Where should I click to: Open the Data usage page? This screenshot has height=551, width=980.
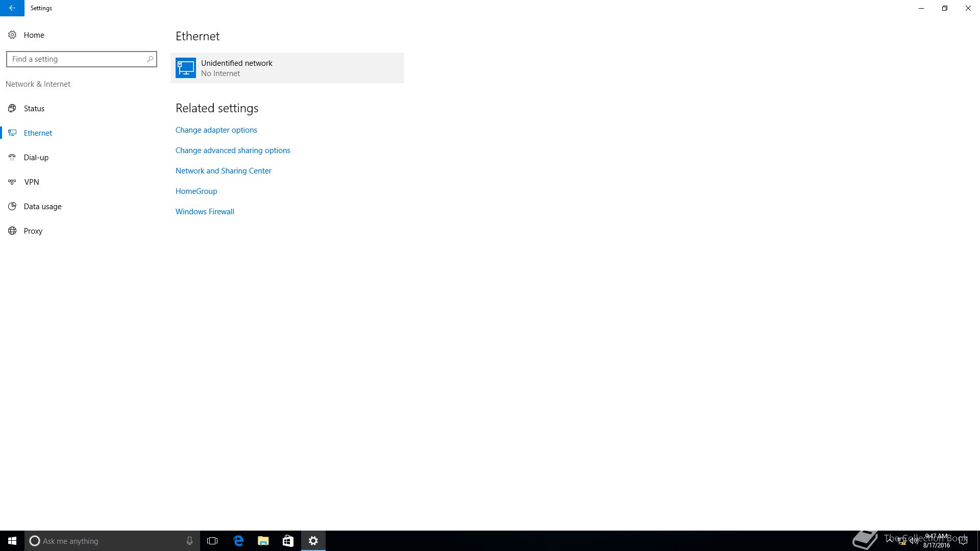(x=42, y=207)
